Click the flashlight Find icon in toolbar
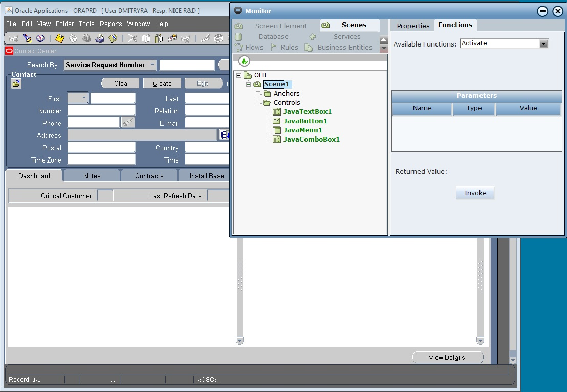The image size is (567, 392). pyautogui.click(x=27, y=38)
